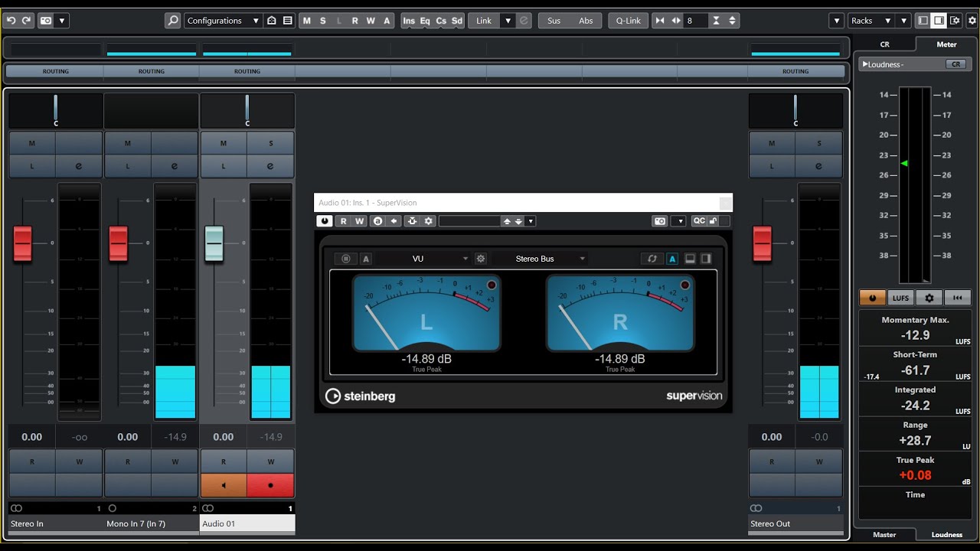Screen dimensions: 980x551
Task: Click the SuperVision QC button
Action: pyautogui.click(x=699, y=220)
